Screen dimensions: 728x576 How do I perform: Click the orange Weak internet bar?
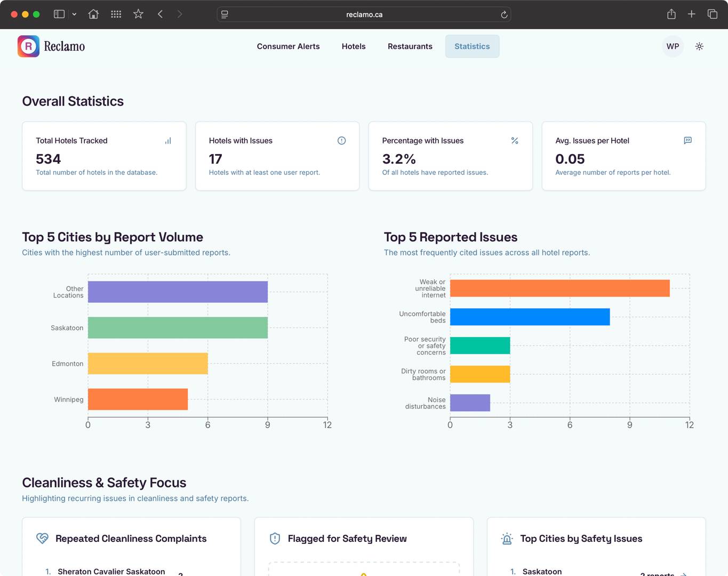559,289
